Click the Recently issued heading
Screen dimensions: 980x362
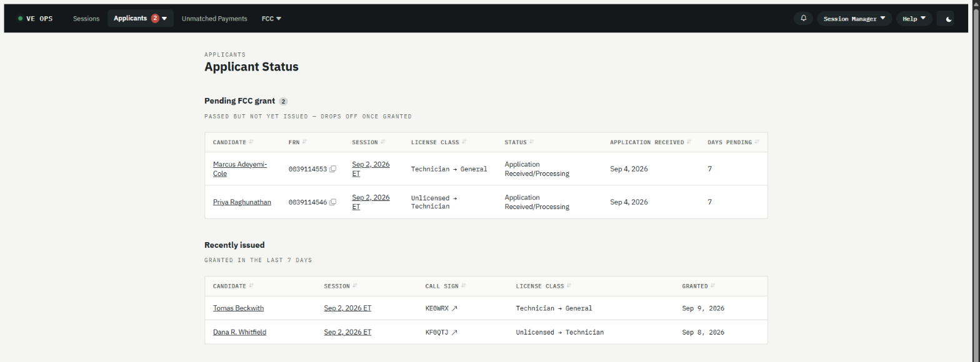234,245
